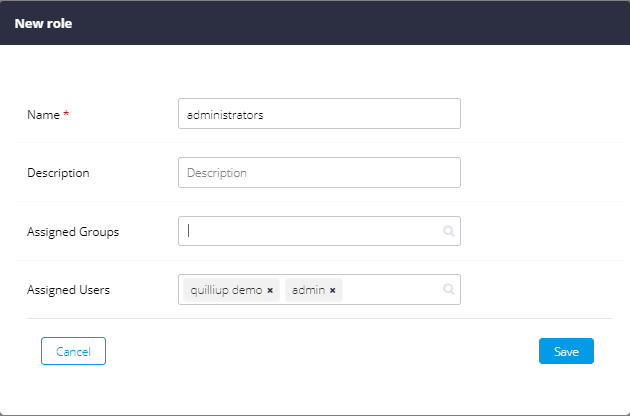Cancel the new role dialog
The image size is (630, 416).
click(74, 351)
